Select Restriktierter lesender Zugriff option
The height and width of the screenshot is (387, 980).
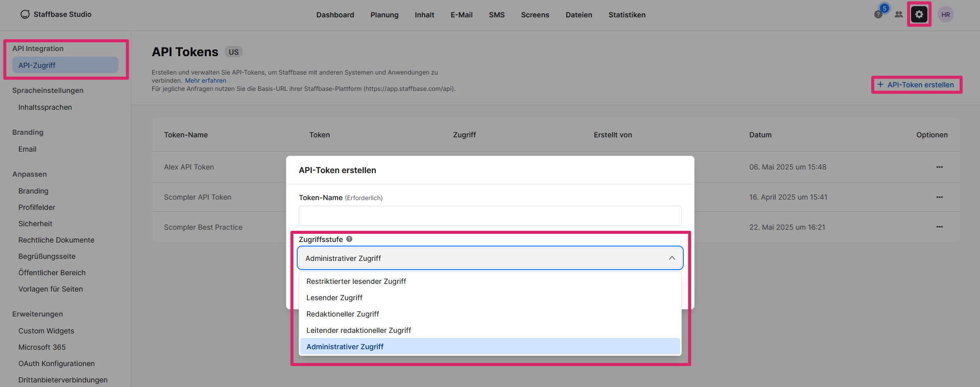tap(356, 281)
